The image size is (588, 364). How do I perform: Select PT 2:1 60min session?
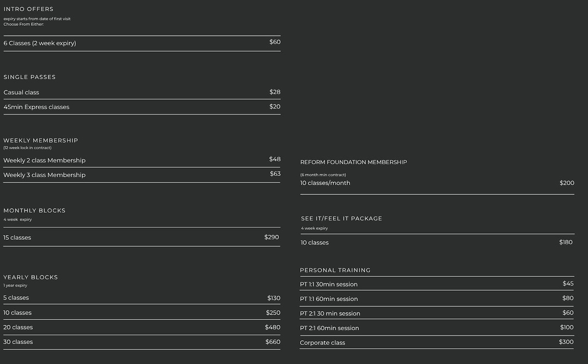pos(437,328)
